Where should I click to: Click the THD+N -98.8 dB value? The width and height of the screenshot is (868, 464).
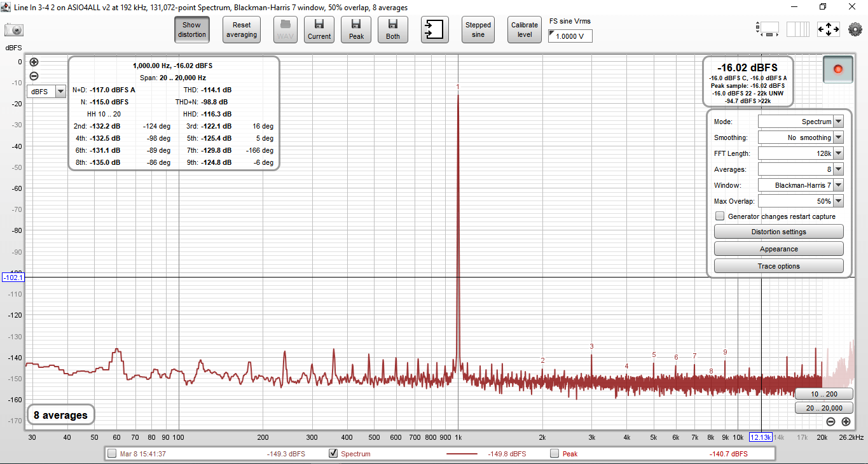(214, 102)
